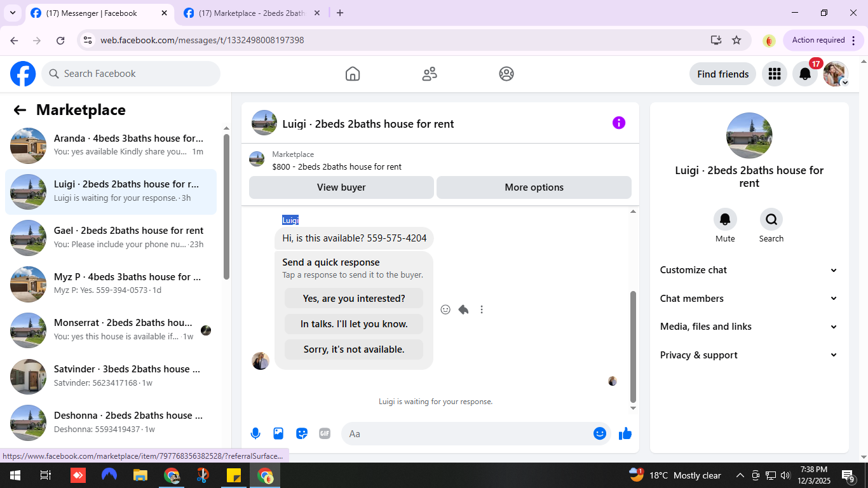Click the 559-575-4204 message bubble
The image size is (868, 488).
point(355,238)
